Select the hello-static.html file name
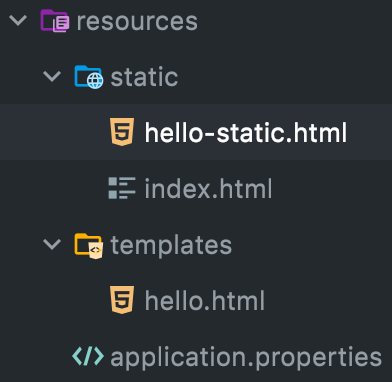This screenshot has height=382, width=392. 246,133
